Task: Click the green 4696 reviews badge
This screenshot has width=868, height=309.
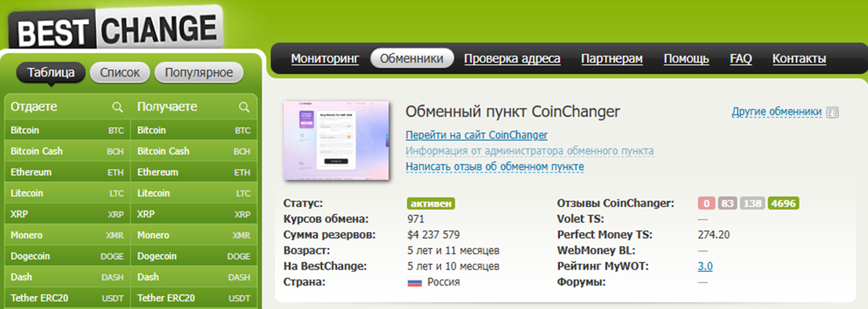Action: coord(783,203)
